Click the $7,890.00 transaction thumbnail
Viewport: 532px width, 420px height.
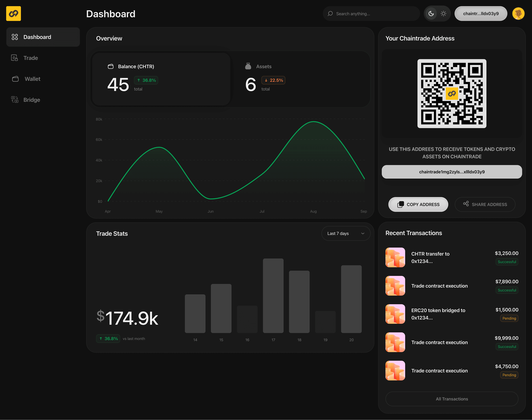[x=395, y=286]
